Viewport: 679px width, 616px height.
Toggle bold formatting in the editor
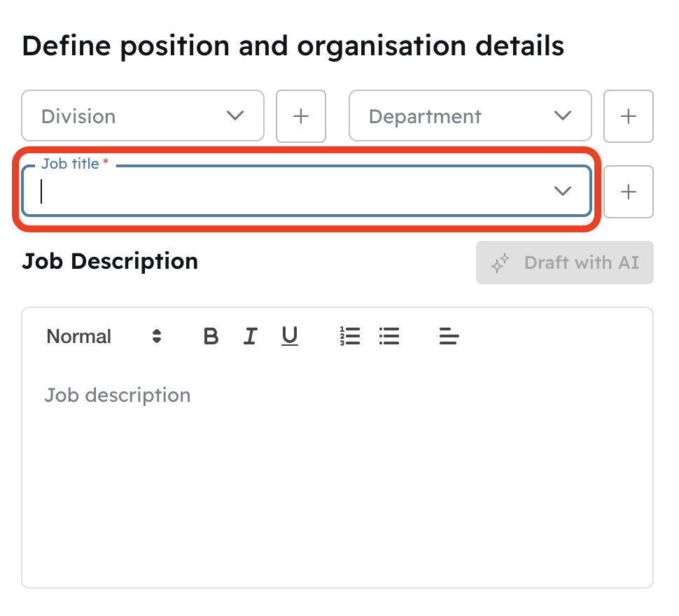tap(211, 337)
